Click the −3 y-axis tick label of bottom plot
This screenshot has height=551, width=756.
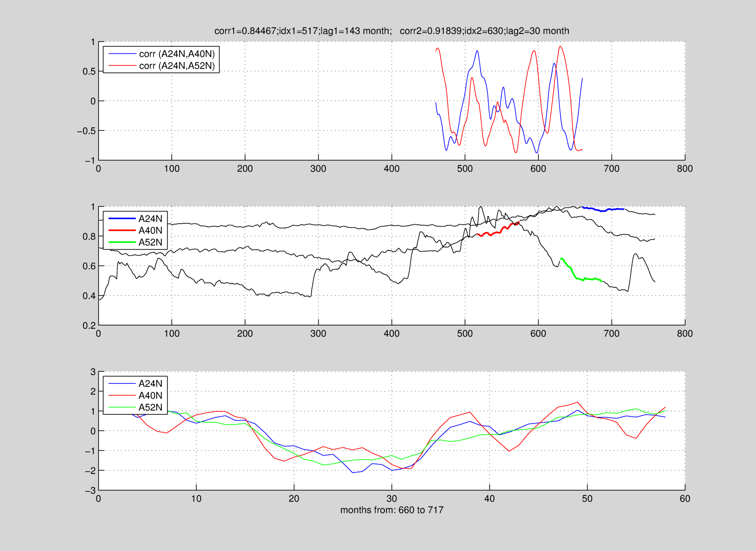(90, 491)
